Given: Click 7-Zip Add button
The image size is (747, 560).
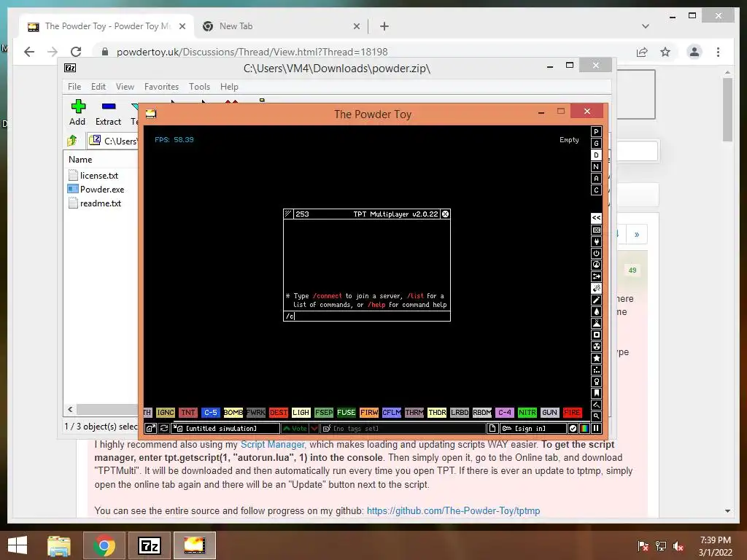Looking at the screenshot, I should (x=77, y=112).
